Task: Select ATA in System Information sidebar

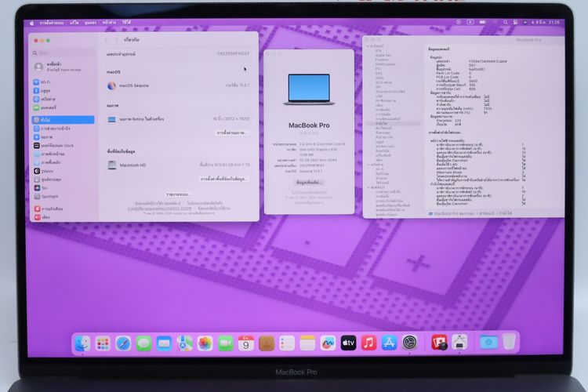Action: click(x=379, y=51)
